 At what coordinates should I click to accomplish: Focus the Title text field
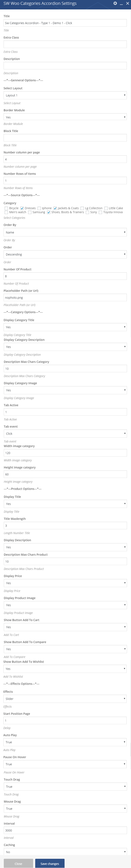65,23
